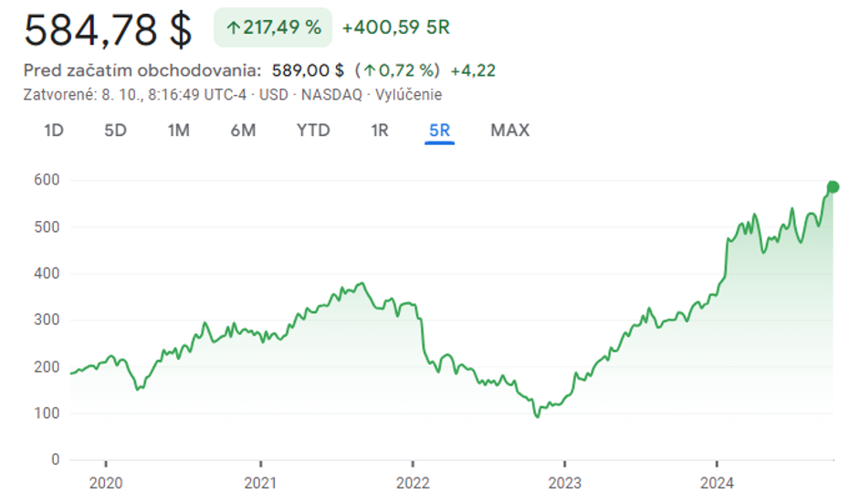Click the green endpoint dot on chart

832,187
